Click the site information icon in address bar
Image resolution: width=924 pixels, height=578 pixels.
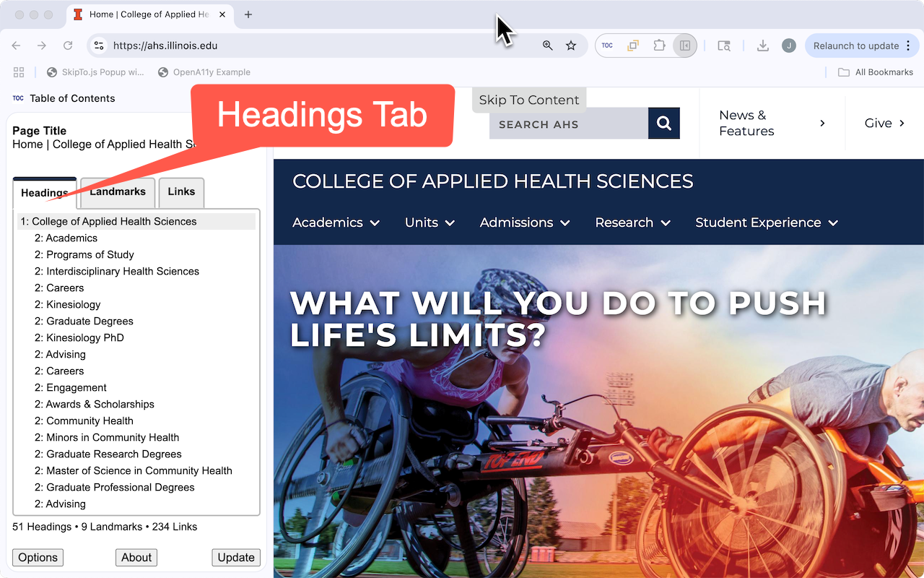coord(99,46)
